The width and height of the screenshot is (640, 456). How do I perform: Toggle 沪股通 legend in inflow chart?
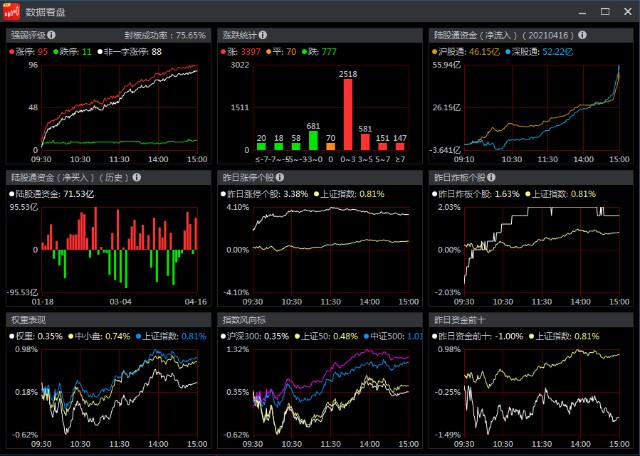click(x=435, y=50)
